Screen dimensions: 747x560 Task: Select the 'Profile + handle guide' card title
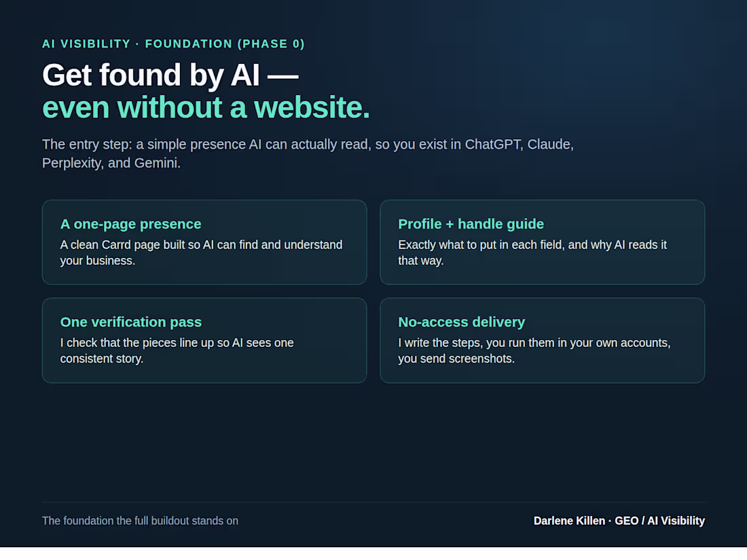(x=471, y=224)
